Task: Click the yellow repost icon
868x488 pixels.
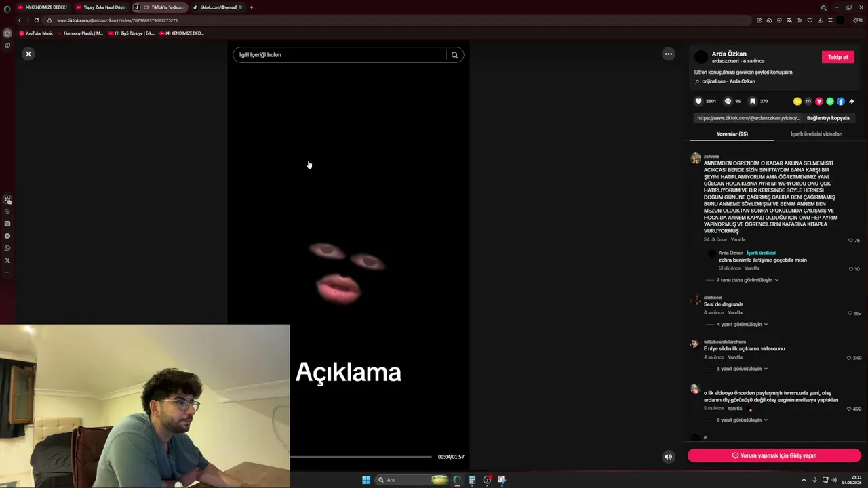Action: click(x=797, y=102)
